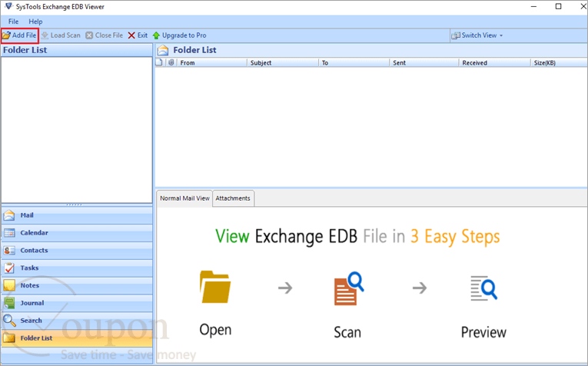Select Mail in the navigation pane

[77, 215]
